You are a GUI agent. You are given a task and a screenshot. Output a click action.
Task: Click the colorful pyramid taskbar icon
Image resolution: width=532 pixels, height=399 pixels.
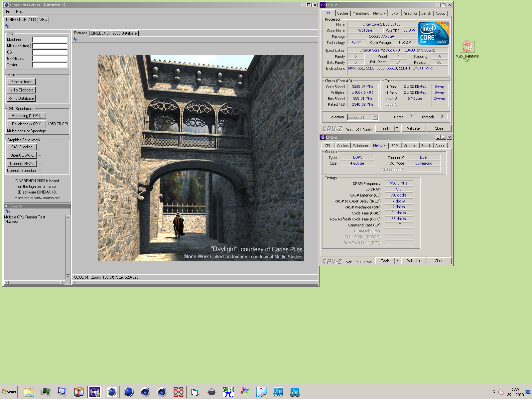(x=245, y=392)
